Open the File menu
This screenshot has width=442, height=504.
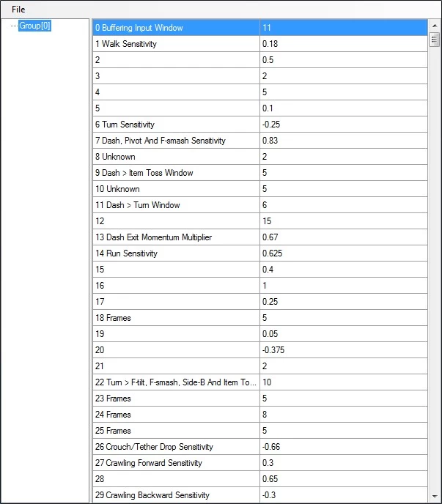point(18,9)
